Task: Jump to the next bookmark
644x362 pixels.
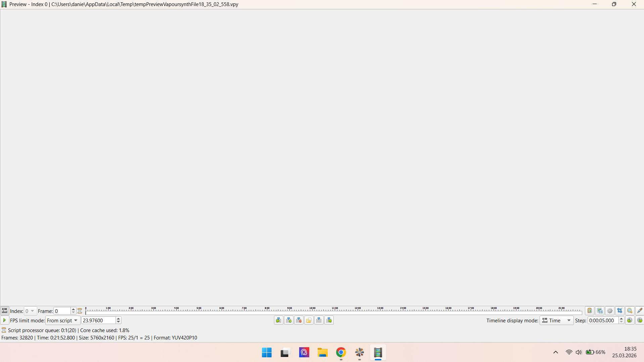Action: click(329, 320)
